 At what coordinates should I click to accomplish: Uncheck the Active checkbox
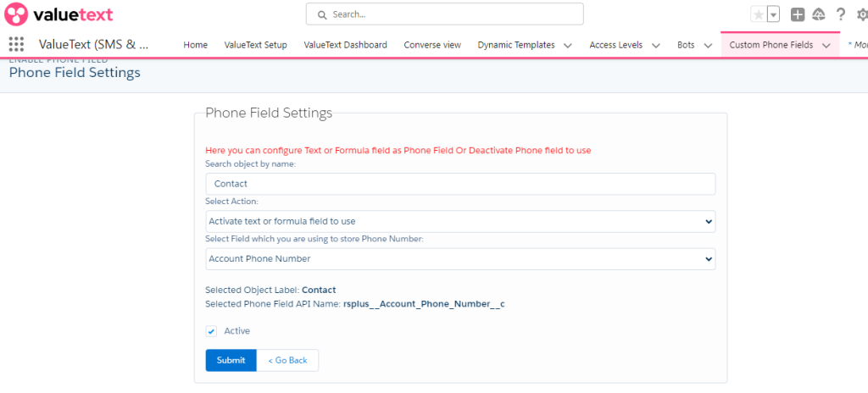pos(211,331)
